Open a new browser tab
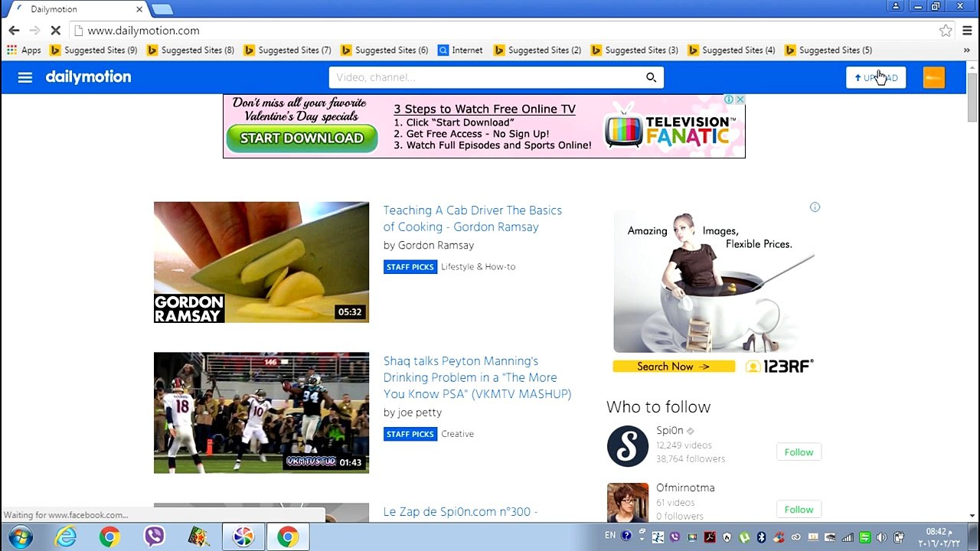The image size is (980, 551). 162,9
